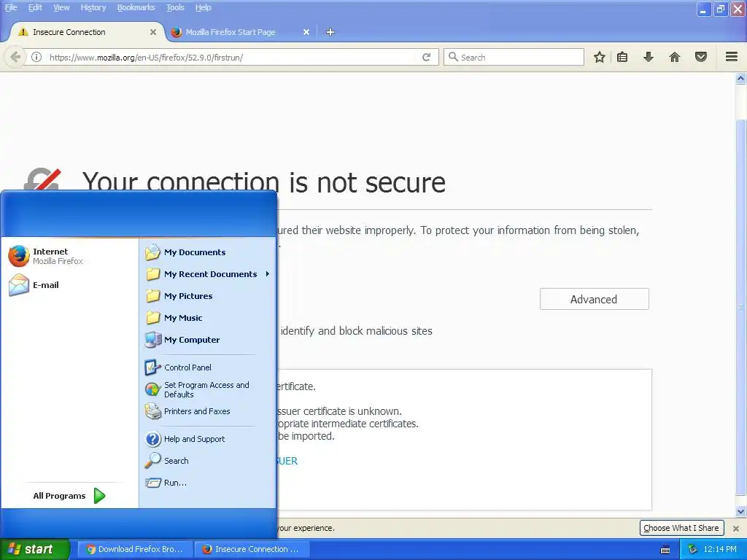Open Control Panel
The image size is (747, 560).
[x=207, y=367]
